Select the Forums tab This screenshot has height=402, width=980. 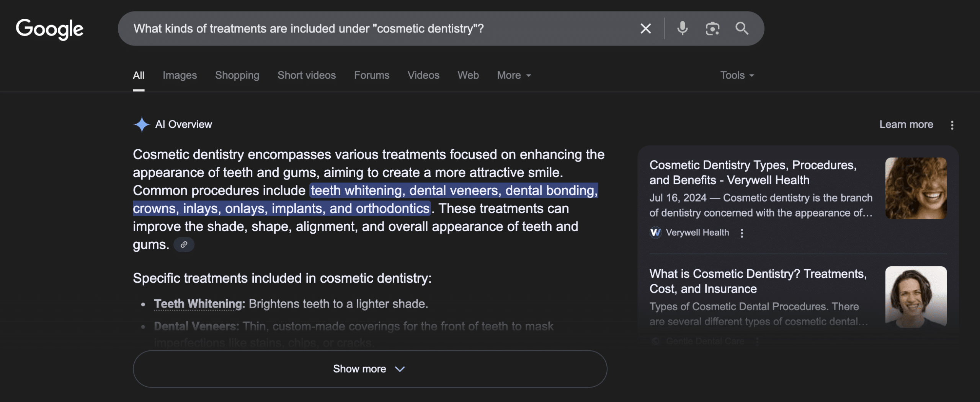point(371,75)
